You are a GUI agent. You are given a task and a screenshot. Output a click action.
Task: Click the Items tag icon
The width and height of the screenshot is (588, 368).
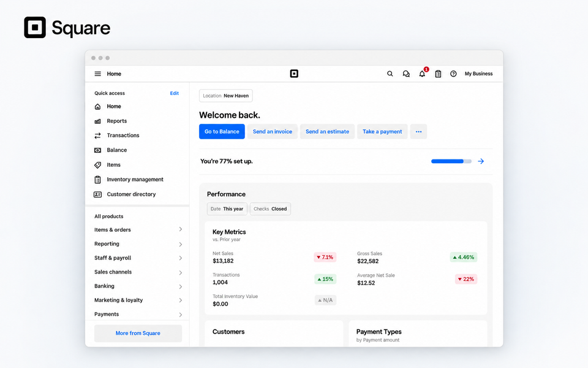[97, 165]
